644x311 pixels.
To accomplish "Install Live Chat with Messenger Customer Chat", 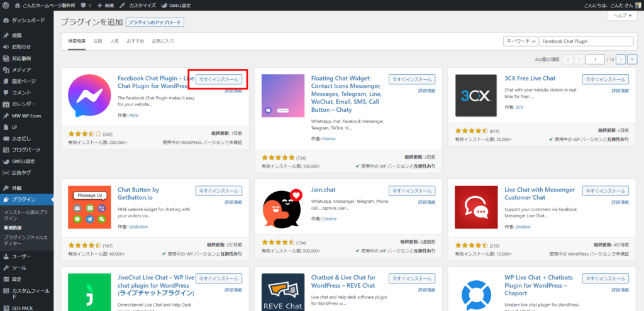I will tap(606, 191).
